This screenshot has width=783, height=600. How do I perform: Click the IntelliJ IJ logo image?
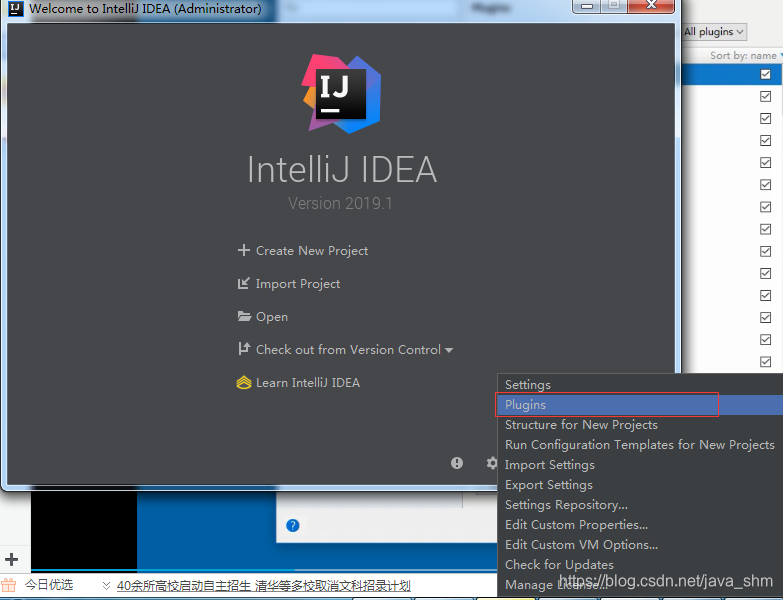342,94
